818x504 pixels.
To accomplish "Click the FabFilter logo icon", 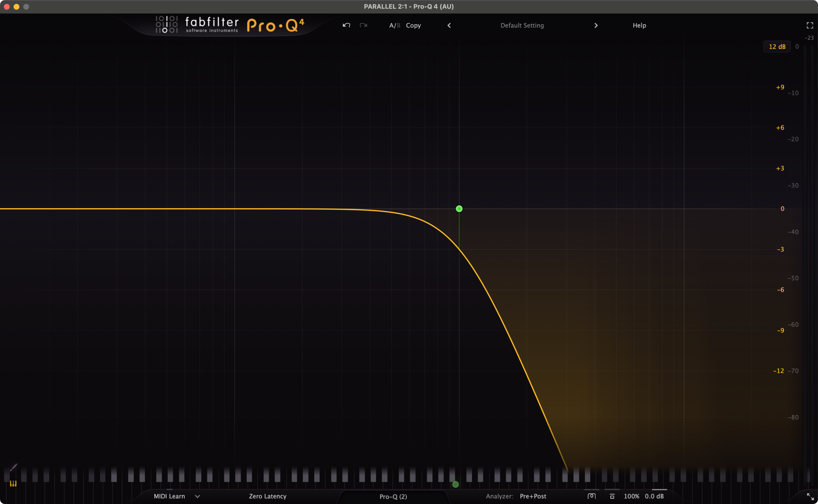I will [x=166, y=24].
